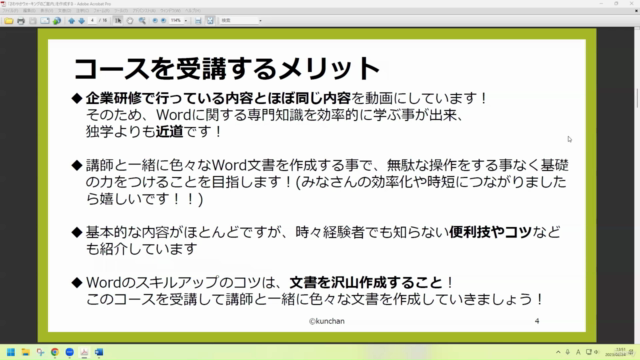Open the zoom percentage dropdown arrow
The height and width of the screenshot is (360, 640).
coord(186,20)
